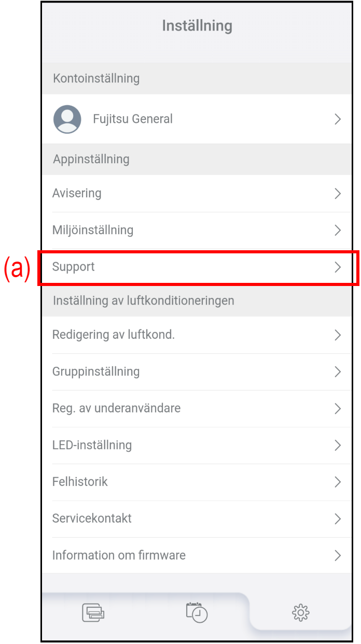Viewport: 361px width, 644px height.
Task: Tap the chevron next to Felhistorik
Action: point(338,482)
